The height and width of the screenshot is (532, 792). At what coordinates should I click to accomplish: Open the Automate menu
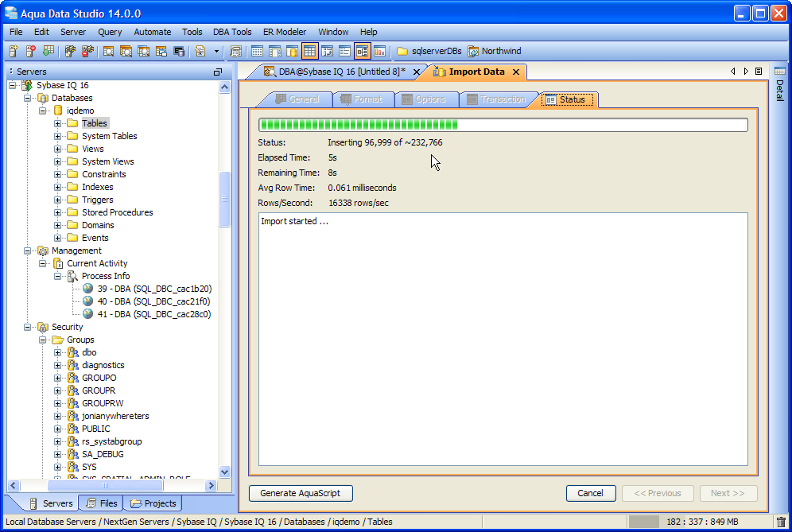click(x=153, y=32)
